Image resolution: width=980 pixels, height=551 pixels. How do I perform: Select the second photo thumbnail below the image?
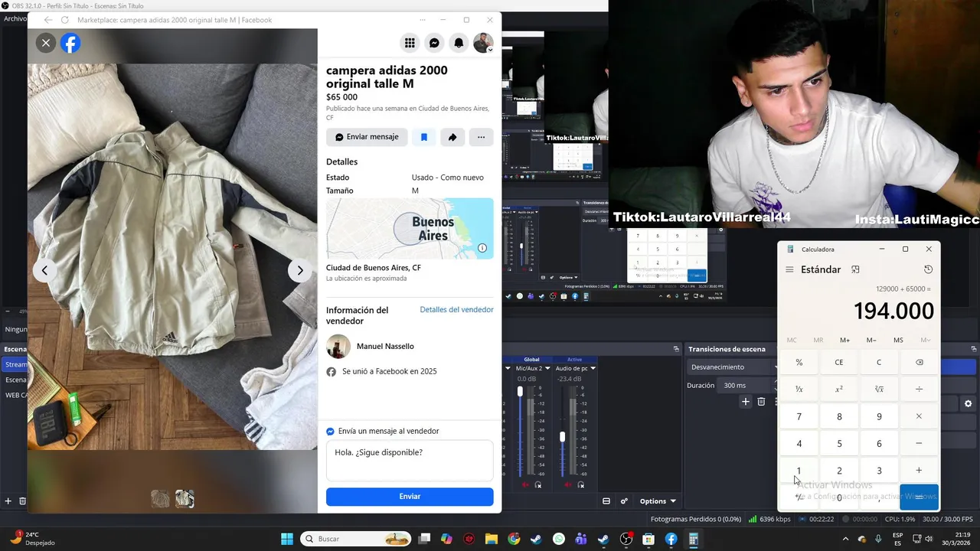pos(185,499)
